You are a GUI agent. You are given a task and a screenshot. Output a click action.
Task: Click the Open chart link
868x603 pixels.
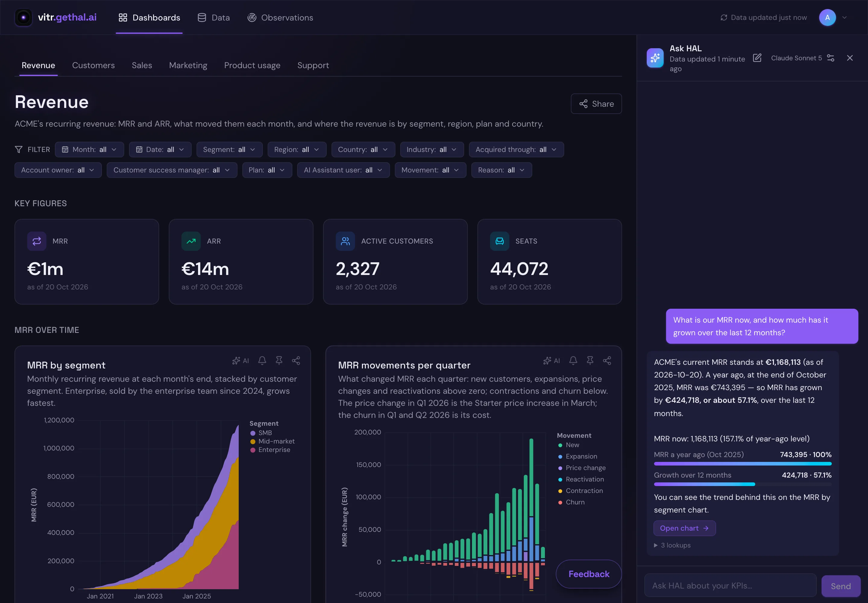pos(684,528)
